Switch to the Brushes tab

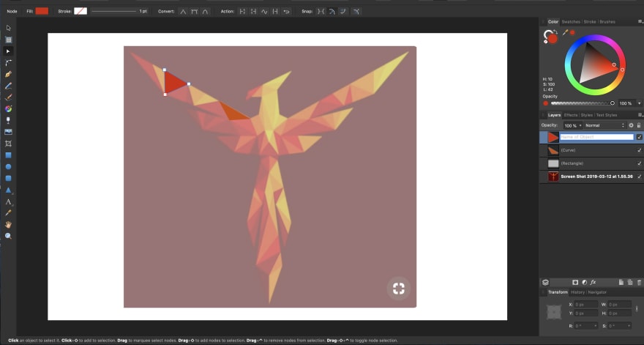coord(607,21)
